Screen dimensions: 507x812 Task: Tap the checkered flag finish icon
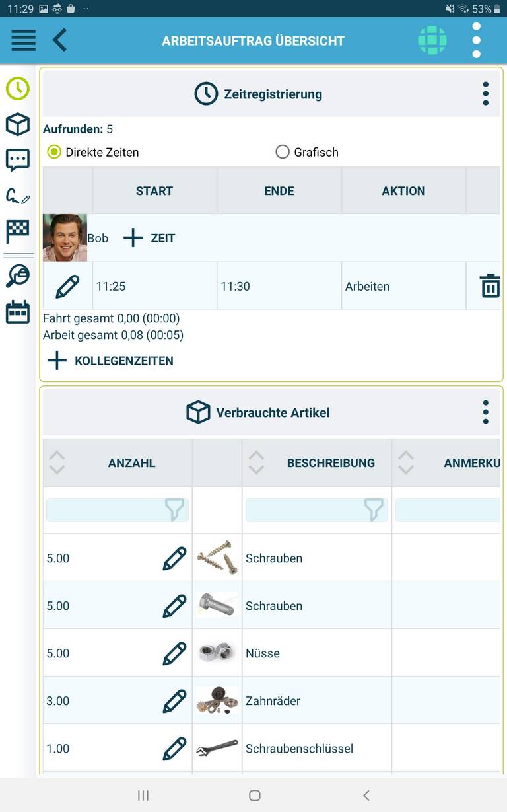[x=18, y=231]
